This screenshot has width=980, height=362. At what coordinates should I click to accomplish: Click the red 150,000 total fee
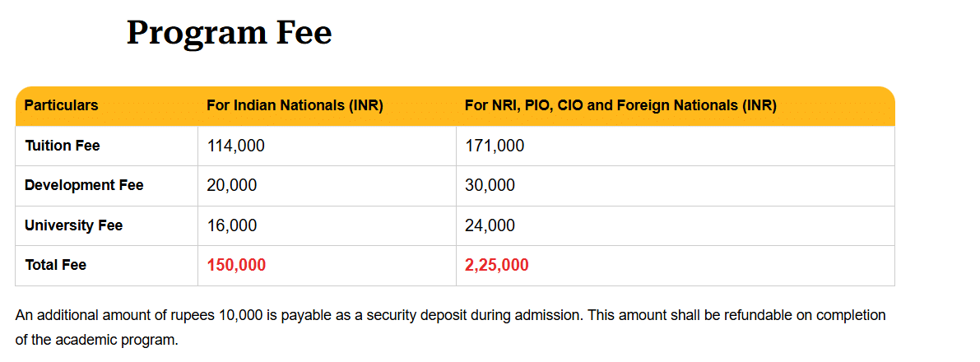tap(236, 265)
